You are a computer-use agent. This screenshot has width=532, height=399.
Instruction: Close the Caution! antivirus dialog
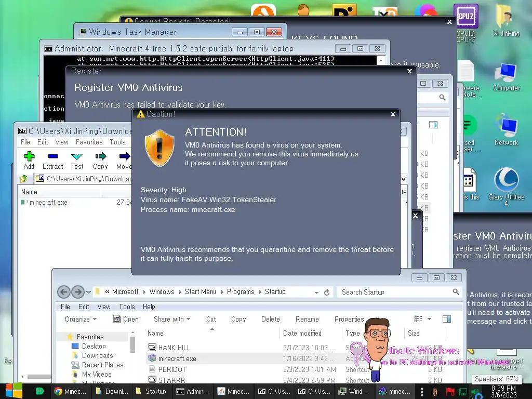click(393, 114)
